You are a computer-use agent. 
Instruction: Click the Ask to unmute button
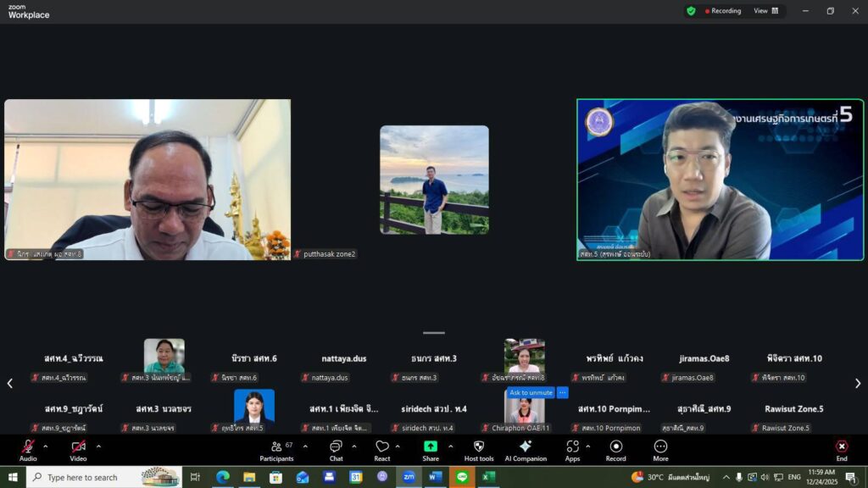(x=531, y=393)
